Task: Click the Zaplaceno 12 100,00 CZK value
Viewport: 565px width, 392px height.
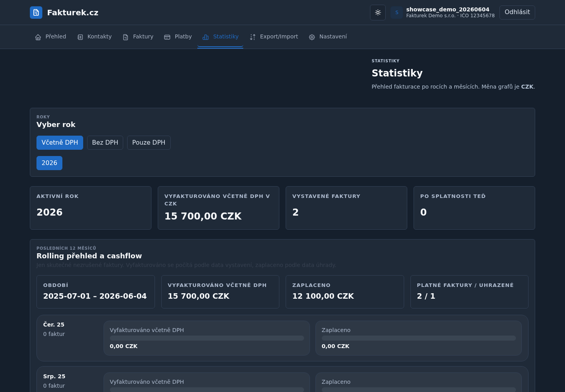Action: pos(323,296)
